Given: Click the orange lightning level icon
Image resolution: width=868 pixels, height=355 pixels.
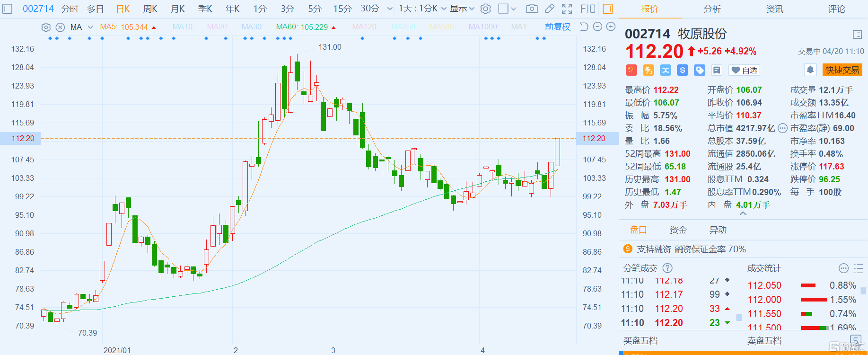Looking at the screenshot, I should pos(649,70).
